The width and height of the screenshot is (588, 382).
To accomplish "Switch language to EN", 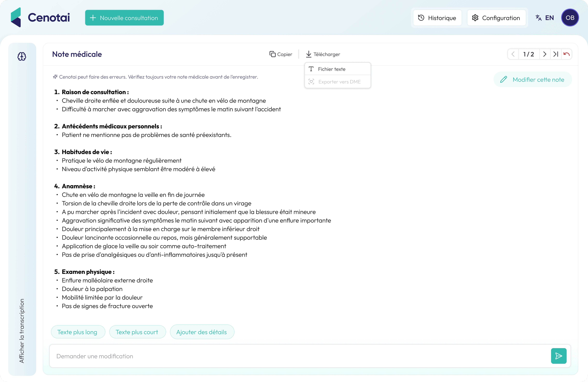I will 545,18.
